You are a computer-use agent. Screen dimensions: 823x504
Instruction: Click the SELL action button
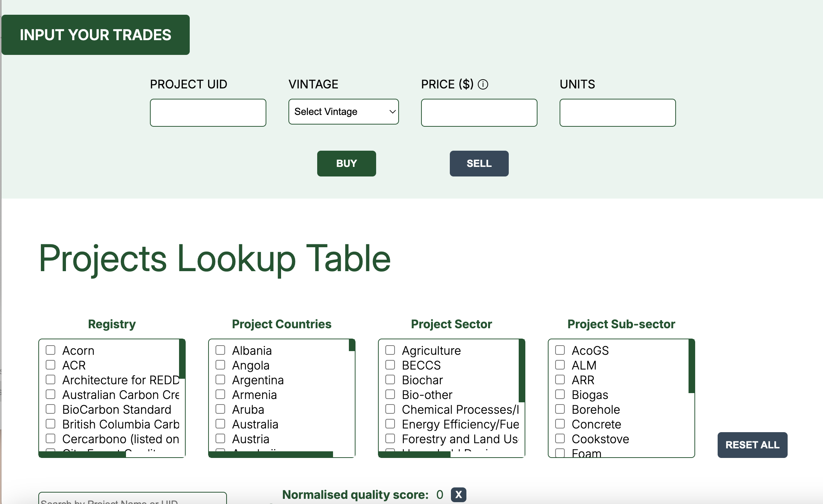coord(479,163)
